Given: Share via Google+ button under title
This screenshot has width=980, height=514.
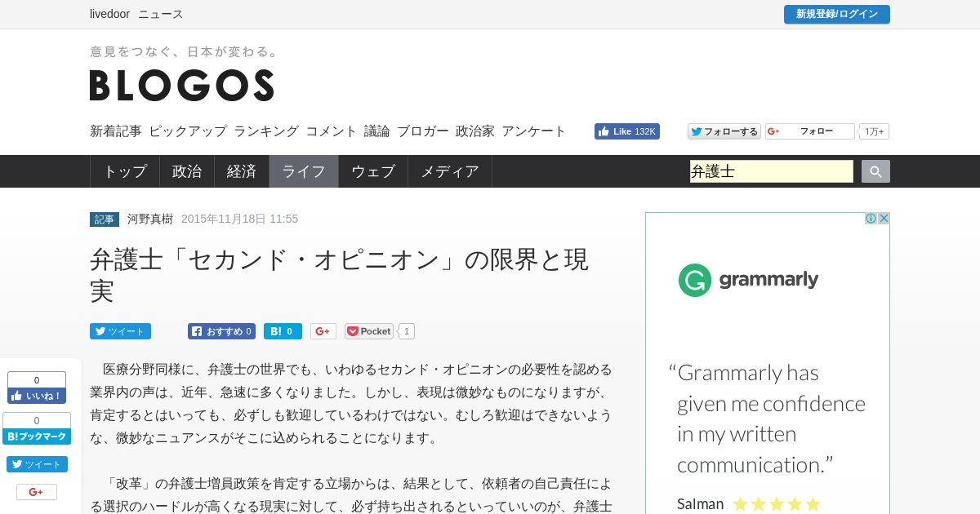Looking at the screenshot, I should coord(323,331).
